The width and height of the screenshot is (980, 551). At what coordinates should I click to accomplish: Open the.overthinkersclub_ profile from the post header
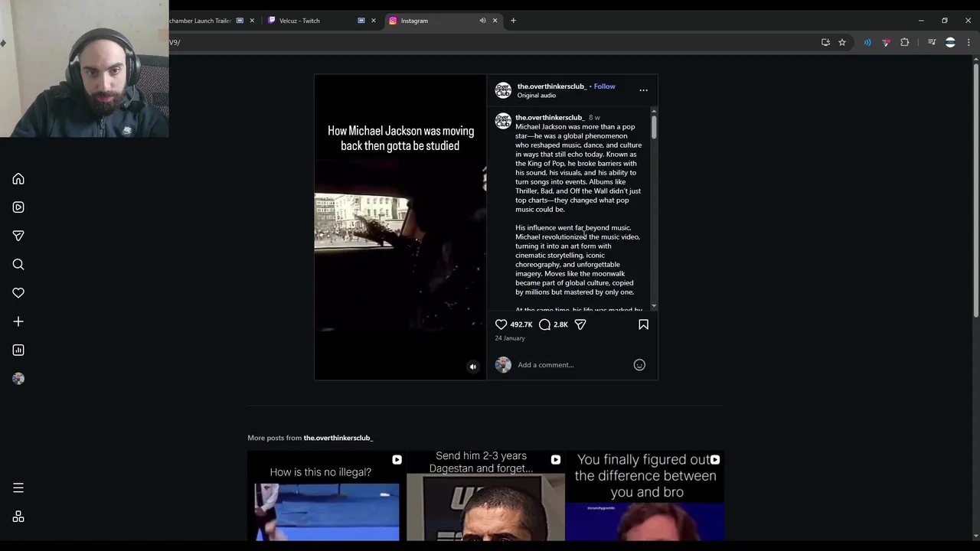(551, 86)
